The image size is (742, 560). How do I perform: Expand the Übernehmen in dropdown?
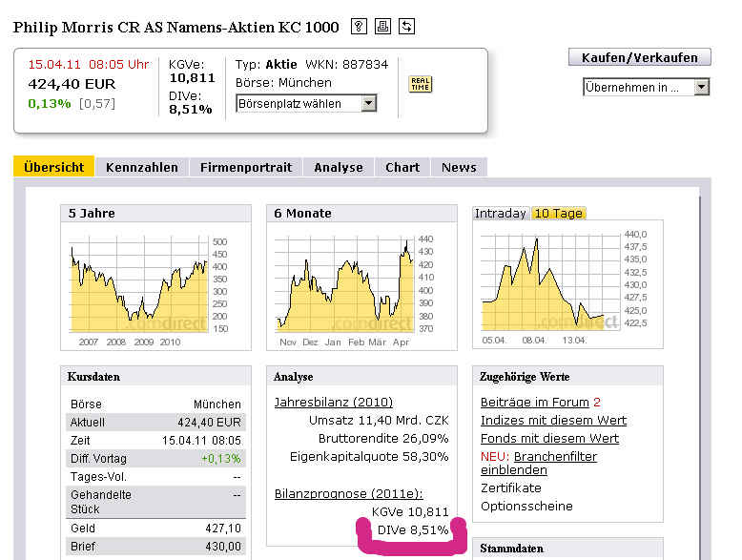(646, 87)
